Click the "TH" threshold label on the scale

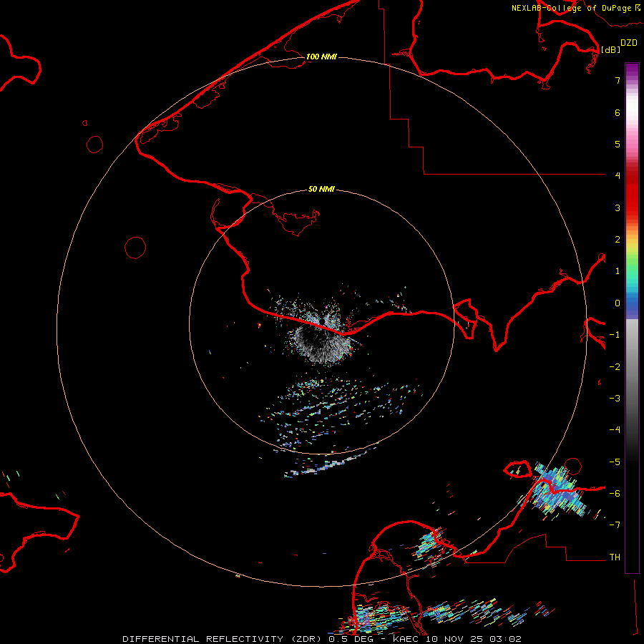click(615, 557)
